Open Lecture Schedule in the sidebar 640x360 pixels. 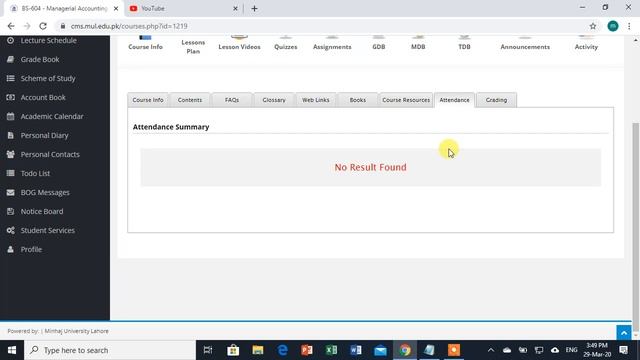click(x=48, y=40)
